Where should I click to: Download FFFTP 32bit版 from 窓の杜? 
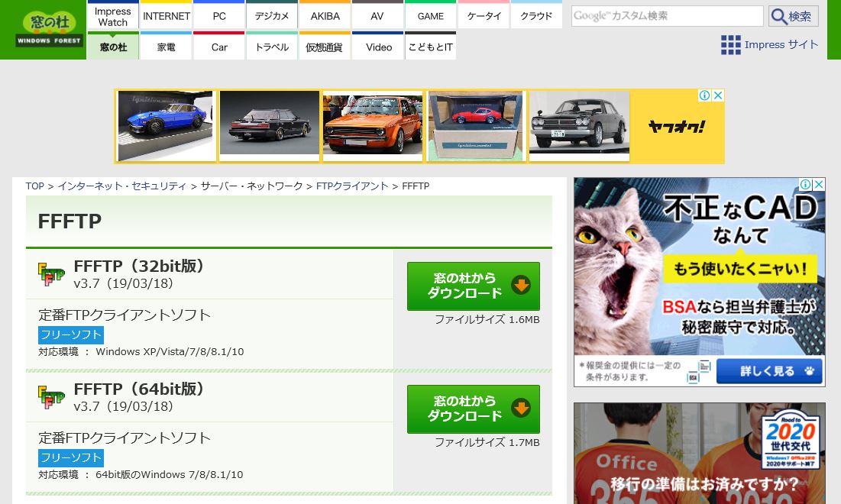pos(474,286)
